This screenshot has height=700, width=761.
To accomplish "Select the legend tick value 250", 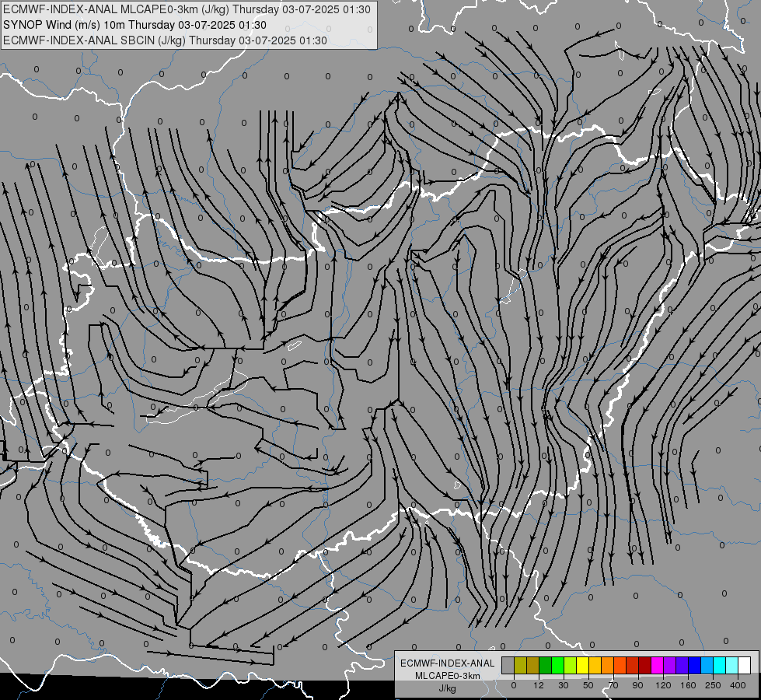I will coord(713,685).
